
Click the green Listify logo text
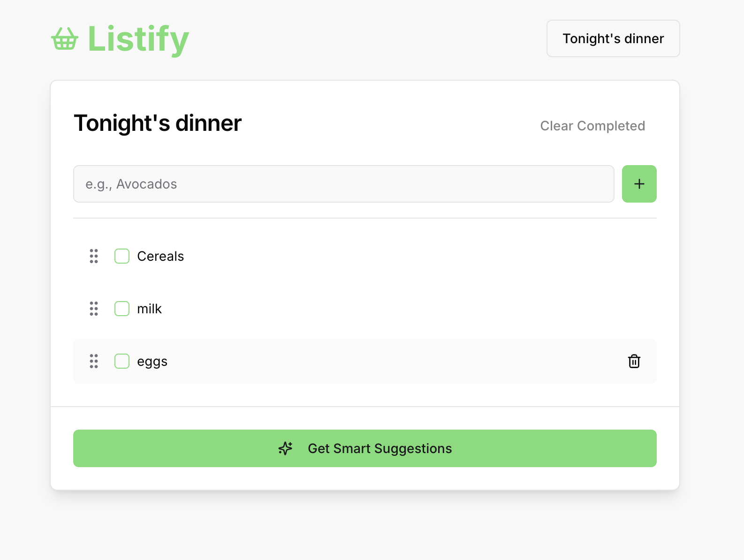pos(137,39)
